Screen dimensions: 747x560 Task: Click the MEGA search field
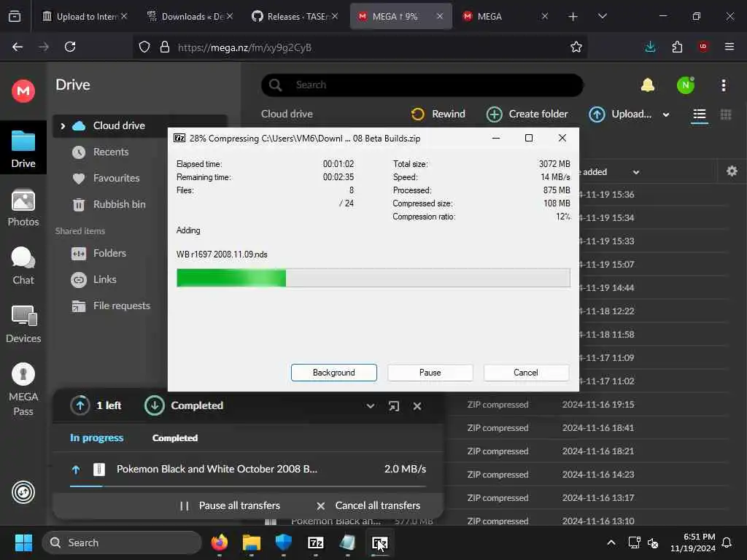[422, 85]
